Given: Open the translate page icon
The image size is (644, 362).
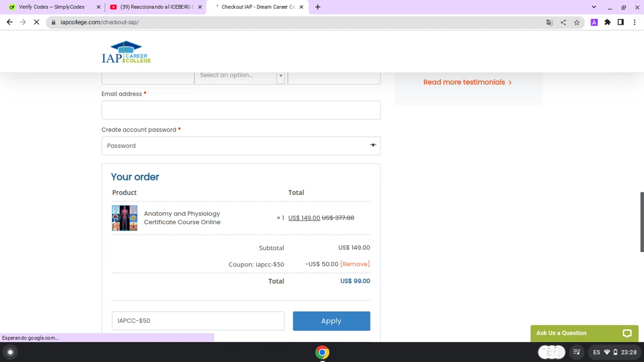Looking at the screenshot, I should pyautogui.click(x=549, y=22).
